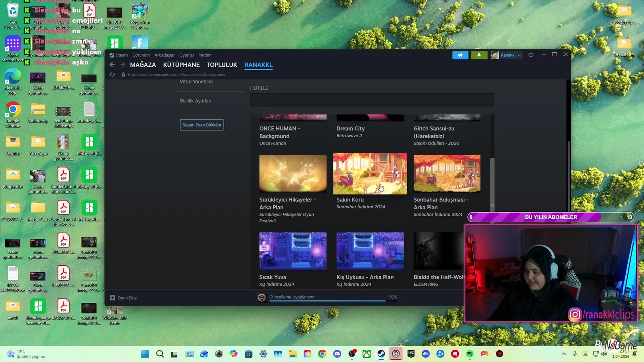Viewport: 644px width, 362px height.
Task: Open Settings gear from the taskbar
Action: click(x=263, y=354)
